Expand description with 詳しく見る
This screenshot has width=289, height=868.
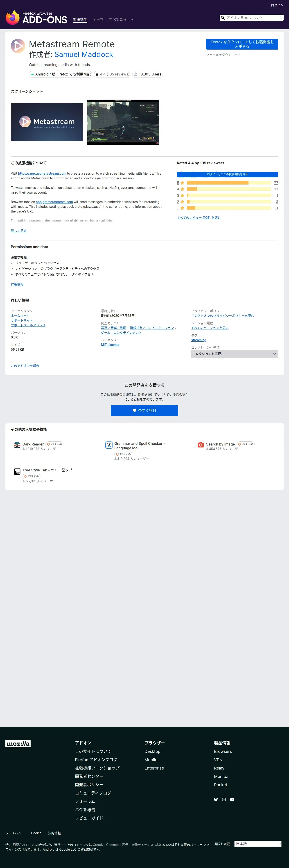(x=18, y=231)
